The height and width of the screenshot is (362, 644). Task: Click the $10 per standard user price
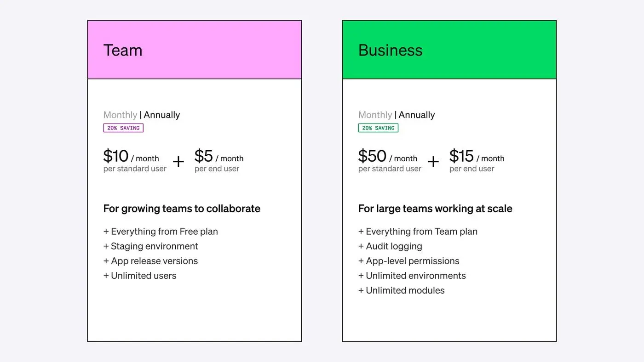tap(116, 156)
